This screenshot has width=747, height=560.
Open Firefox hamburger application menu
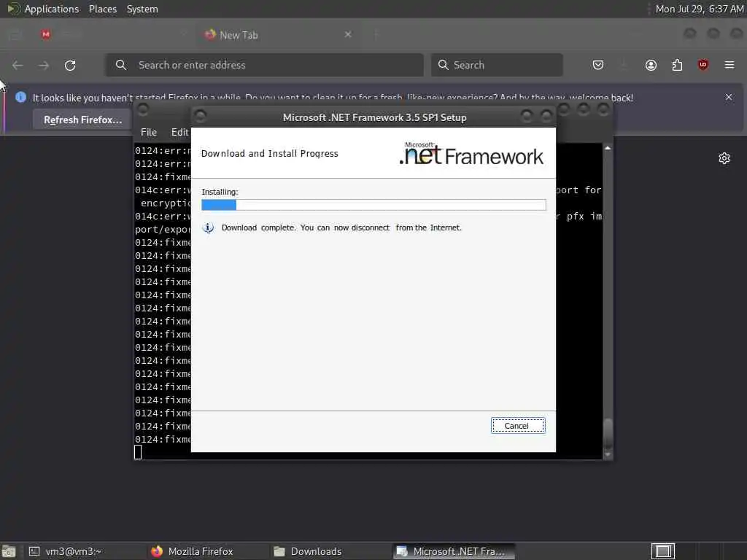(x=729, y=65)
